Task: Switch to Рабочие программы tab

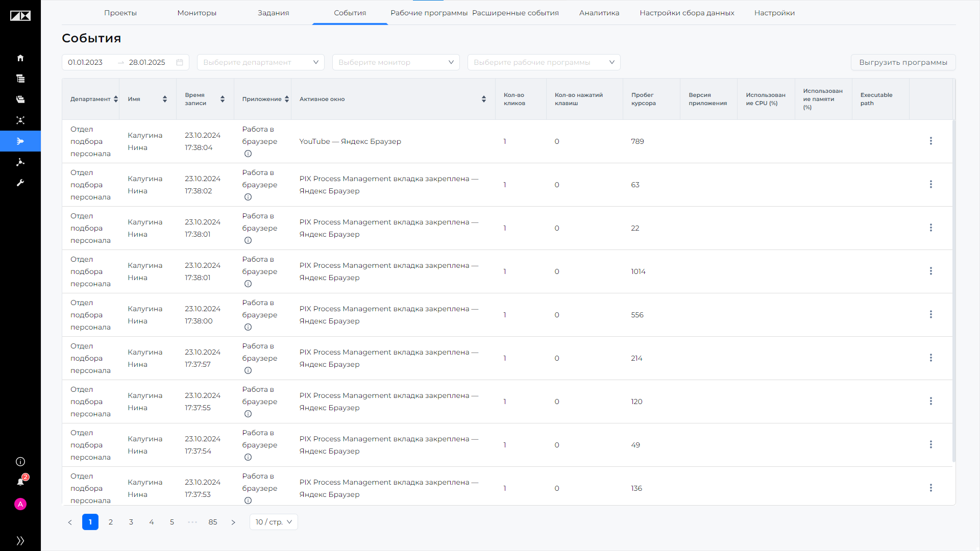Action: pos(429,13)
